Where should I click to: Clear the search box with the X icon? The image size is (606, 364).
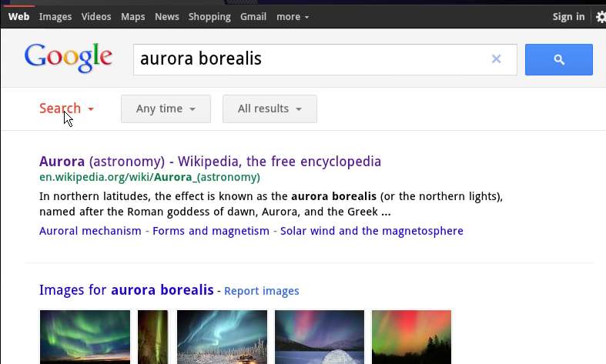point(496,58)
